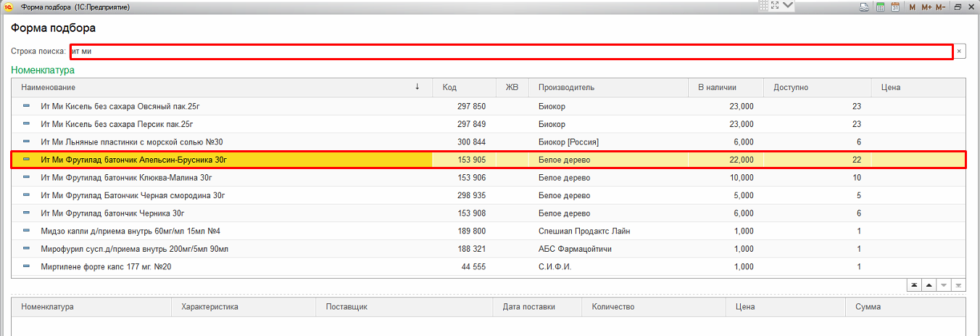Click the Производитель column header

pyautogui.click(x=607, y=87)
